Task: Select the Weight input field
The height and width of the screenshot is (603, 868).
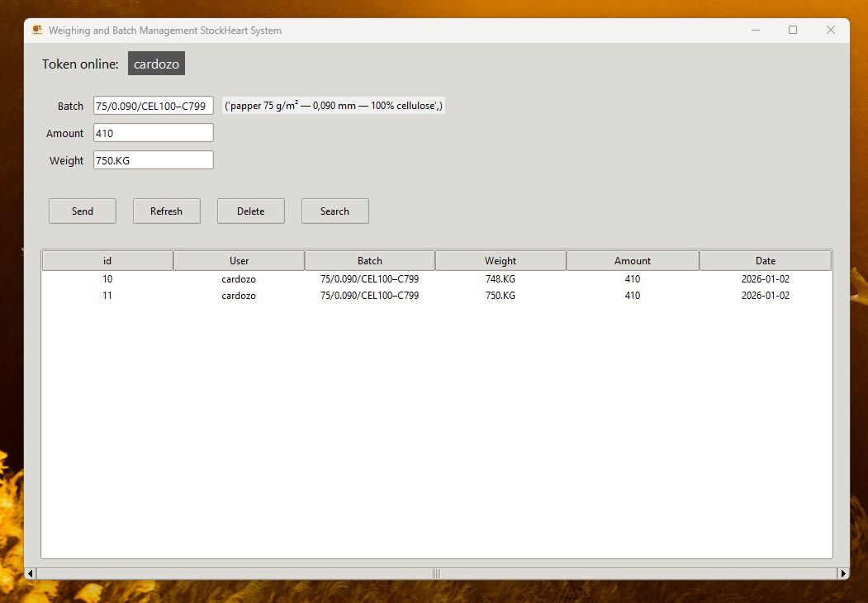Action: coord(153,160)
